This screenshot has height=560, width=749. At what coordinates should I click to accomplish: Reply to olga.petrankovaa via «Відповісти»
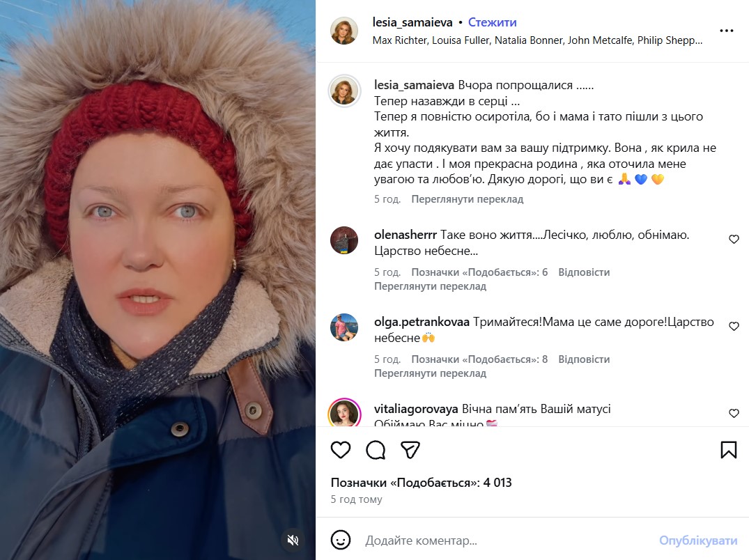[584, 359]
